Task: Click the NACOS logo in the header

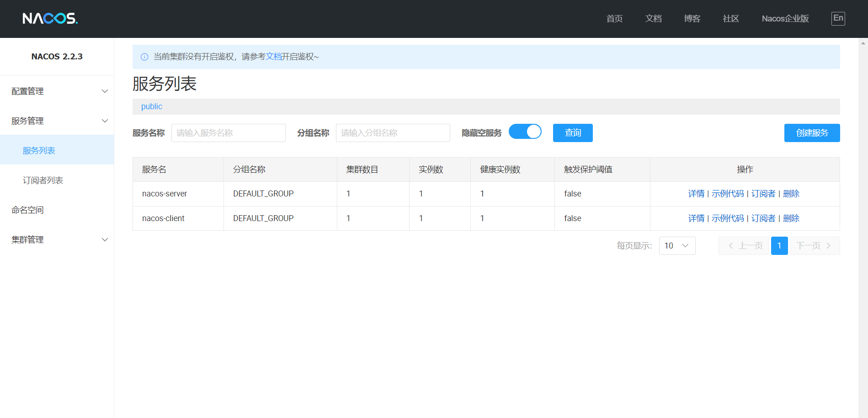Action: (50, 18)
